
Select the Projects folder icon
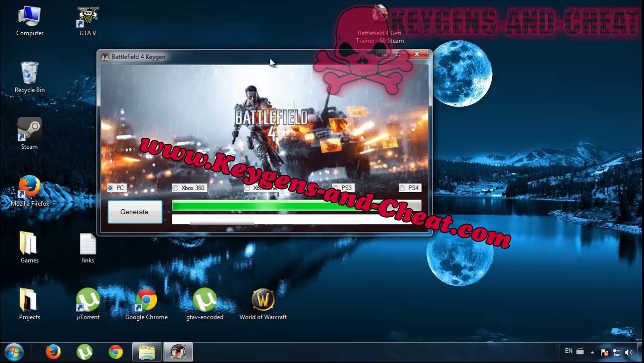[x=29, y=304]
